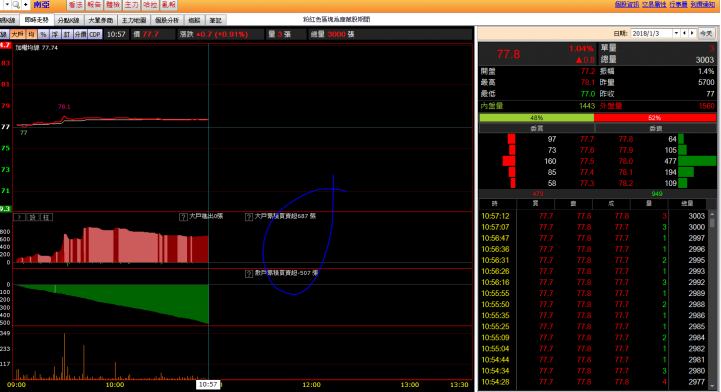Toggle the % percentage scale button
Screen dimensions: 721x392
[x=43, y=34]
